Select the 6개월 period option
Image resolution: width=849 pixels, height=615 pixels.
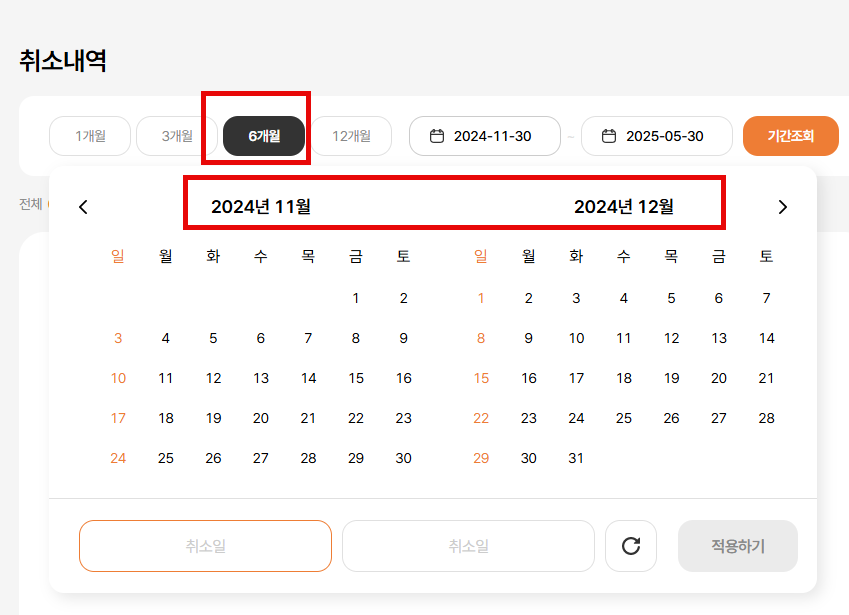264,136
